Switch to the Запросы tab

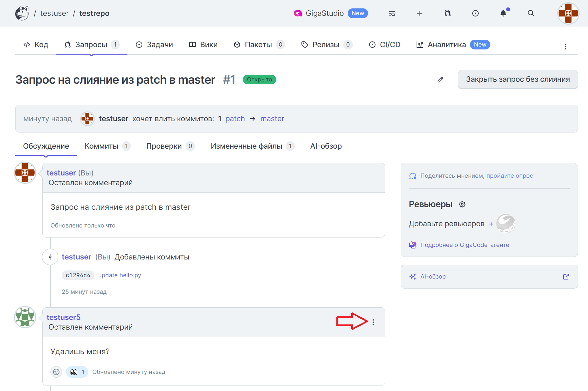pyautogui.click(x=92, y=45)
